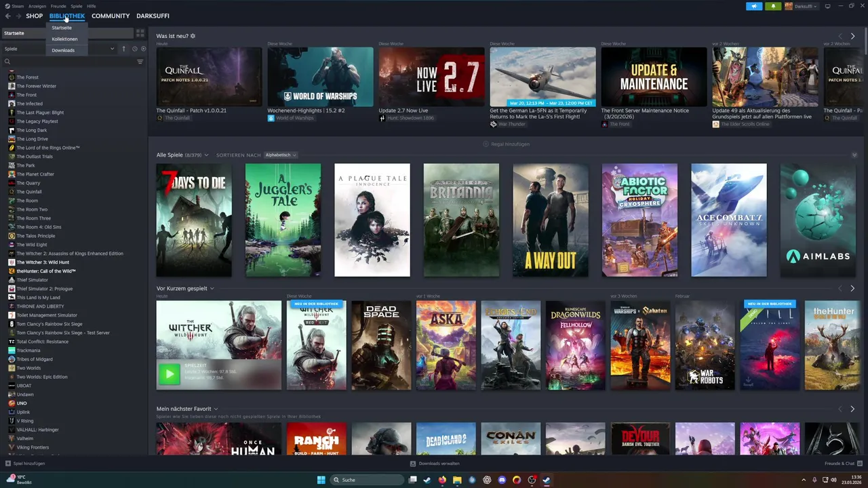
Task: Open the Abiotic Factor cover
Action: 639,220
